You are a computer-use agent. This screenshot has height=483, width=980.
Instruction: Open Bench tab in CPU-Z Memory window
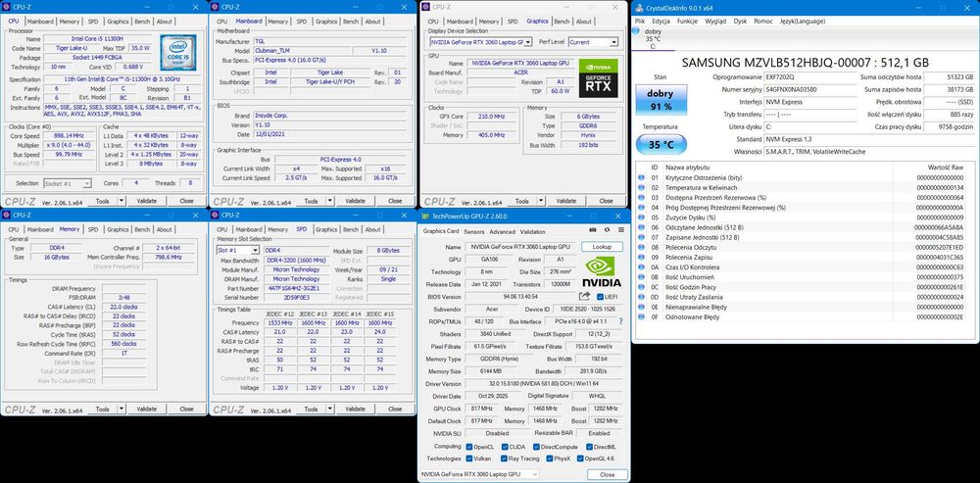click(x=142, y=229)
